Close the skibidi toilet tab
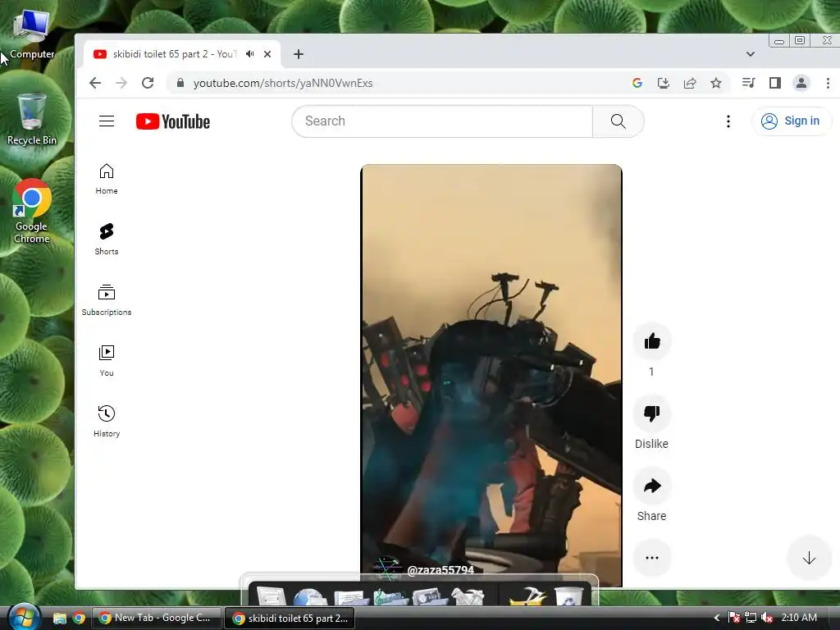This screenshot has width=840, height=630. tap(267, 54)
